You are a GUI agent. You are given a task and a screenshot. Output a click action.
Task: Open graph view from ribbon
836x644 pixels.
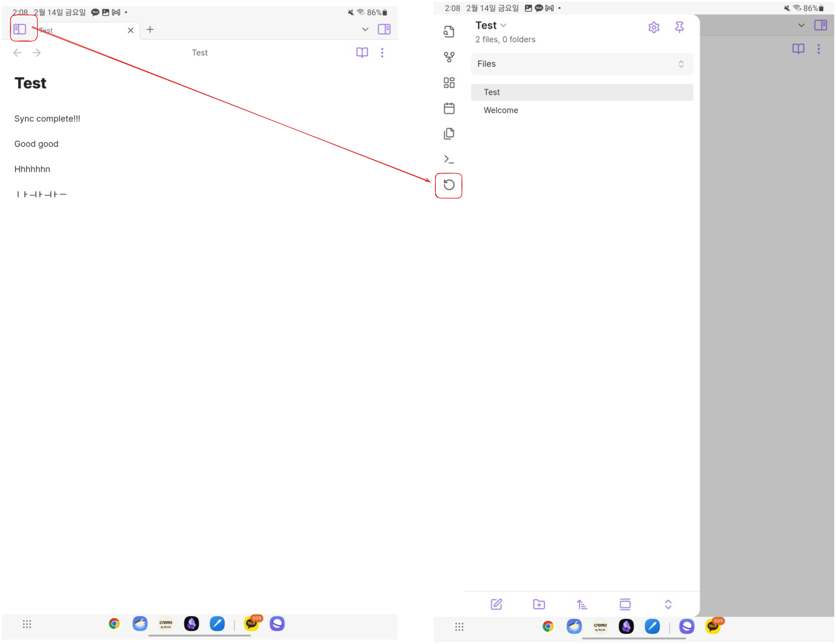pos(449,57)
